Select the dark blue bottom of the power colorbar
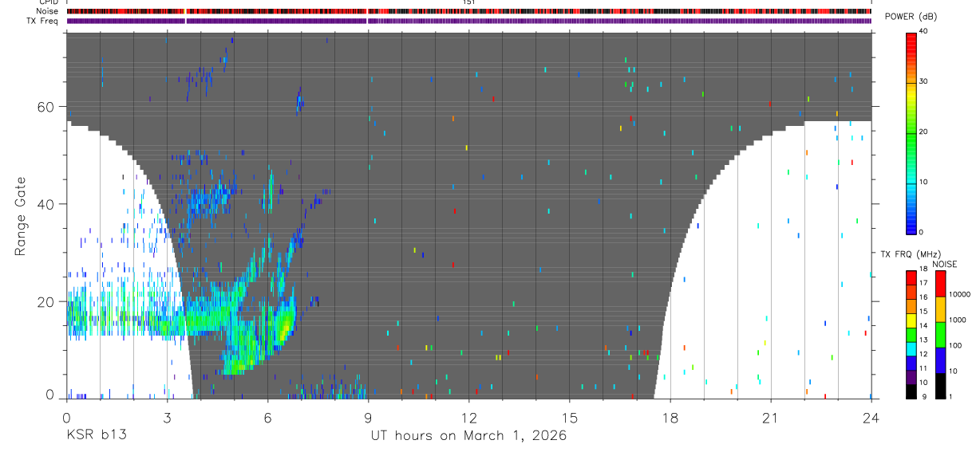This screenshot has width=980, height=452. click(911, 225)
